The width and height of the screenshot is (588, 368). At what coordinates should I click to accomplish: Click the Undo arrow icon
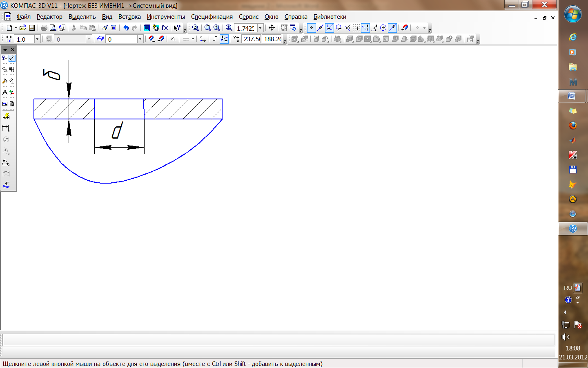pos(126,28)
